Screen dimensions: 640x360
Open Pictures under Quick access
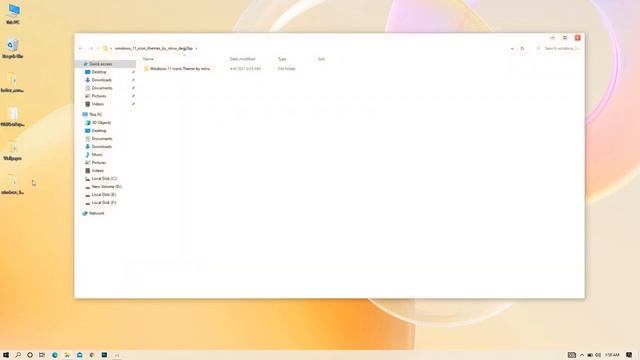click(x=99, y=96)
